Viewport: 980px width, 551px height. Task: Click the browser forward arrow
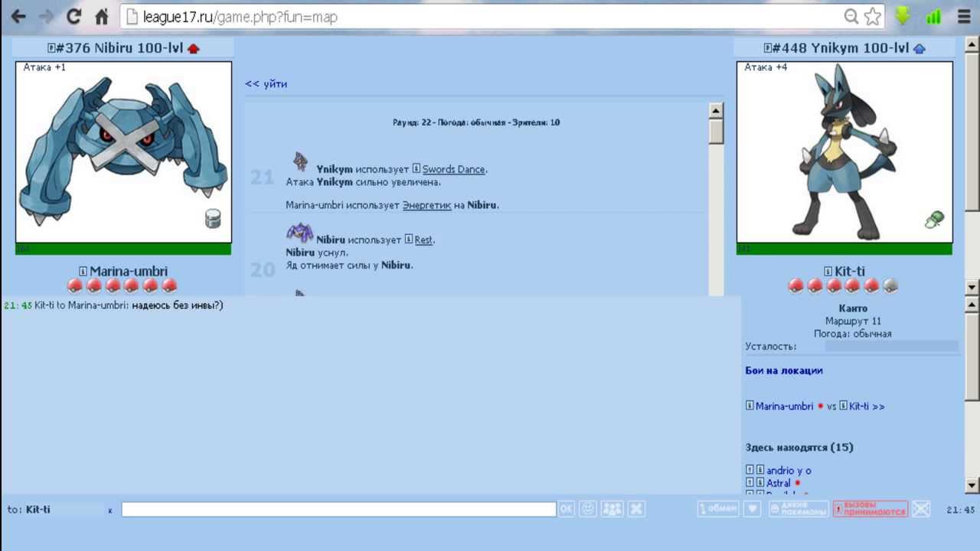pyautogui.click(x=46, y=16)
